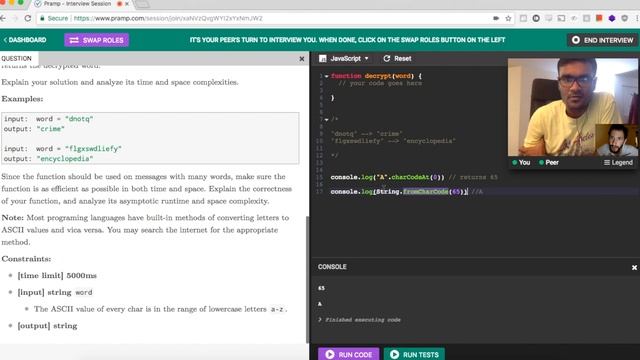The height and width of the screenshot is (360, 640).
Task: Click the "crime" example output
Action: (51, 129)
